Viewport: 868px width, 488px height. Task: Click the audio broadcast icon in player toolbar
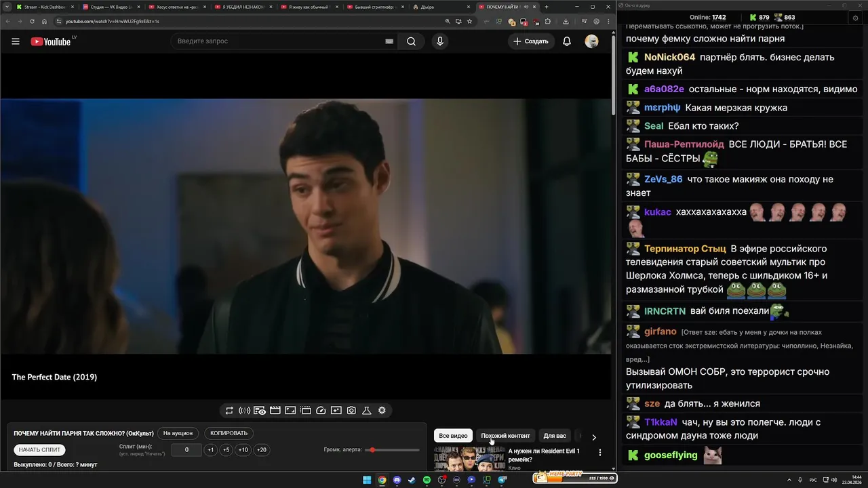pos(244,411)
